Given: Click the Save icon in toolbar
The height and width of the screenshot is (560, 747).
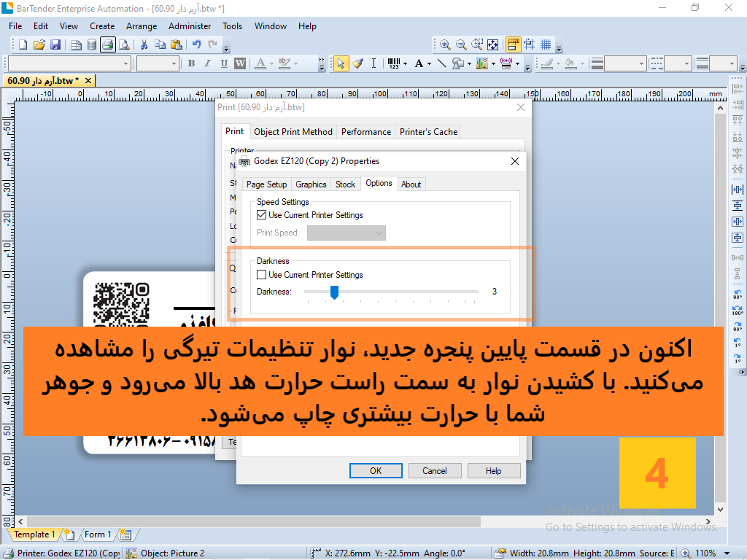Looking at the screenshot, I should [x=55, y=44].
